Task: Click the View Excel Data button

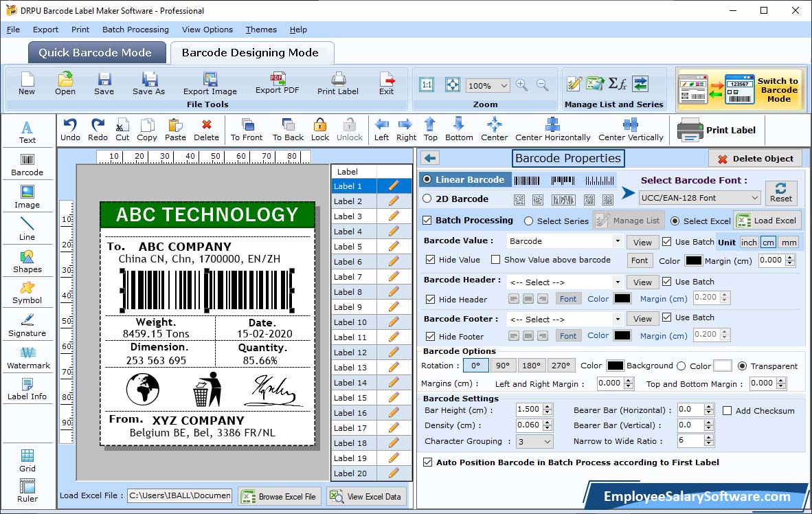Action: coord(365,496)
